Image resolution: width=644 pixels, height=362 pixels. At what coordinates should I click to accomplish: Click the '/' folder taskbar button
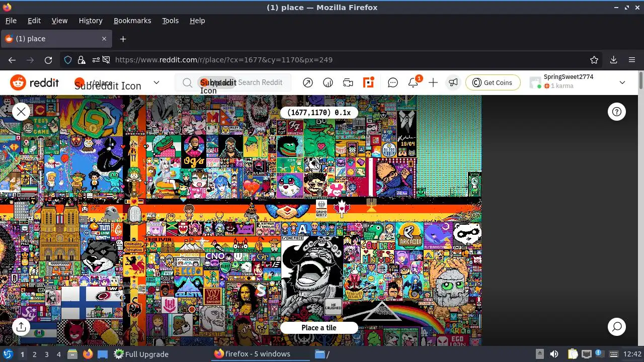(x=323, y=354)
